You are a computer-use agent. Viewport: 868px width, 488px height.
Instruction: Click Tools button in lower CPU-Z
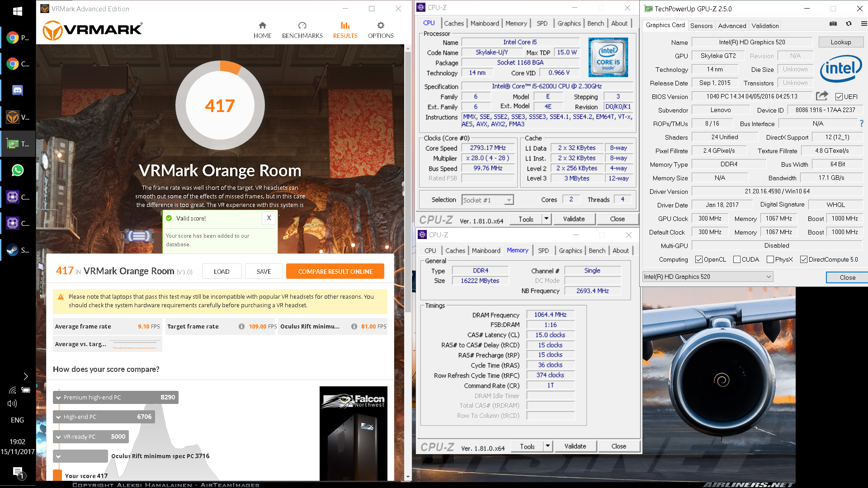coord(527,446)
